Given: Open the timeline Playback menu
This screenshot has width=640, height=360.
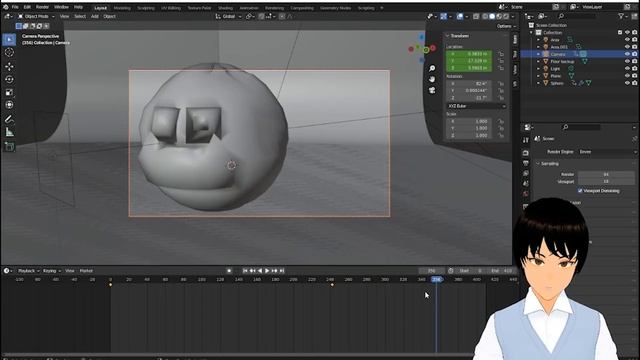Looking at the screenshot, I should (x=28, y=271).
